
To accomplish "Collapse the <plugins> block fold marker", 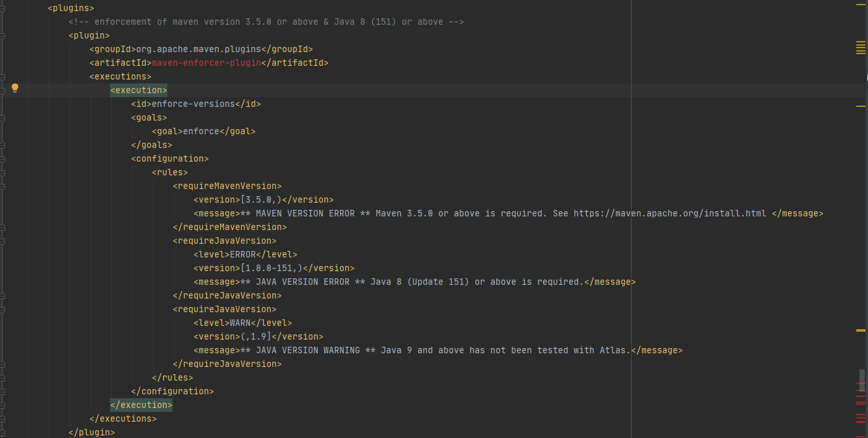I will click(2, 8).
